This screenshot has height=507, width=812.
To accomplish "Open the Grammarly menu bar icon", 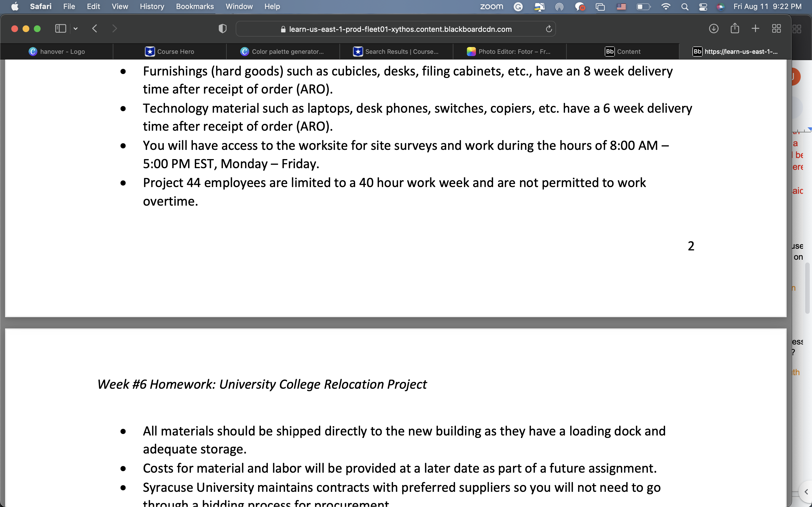I will (518, 7).
